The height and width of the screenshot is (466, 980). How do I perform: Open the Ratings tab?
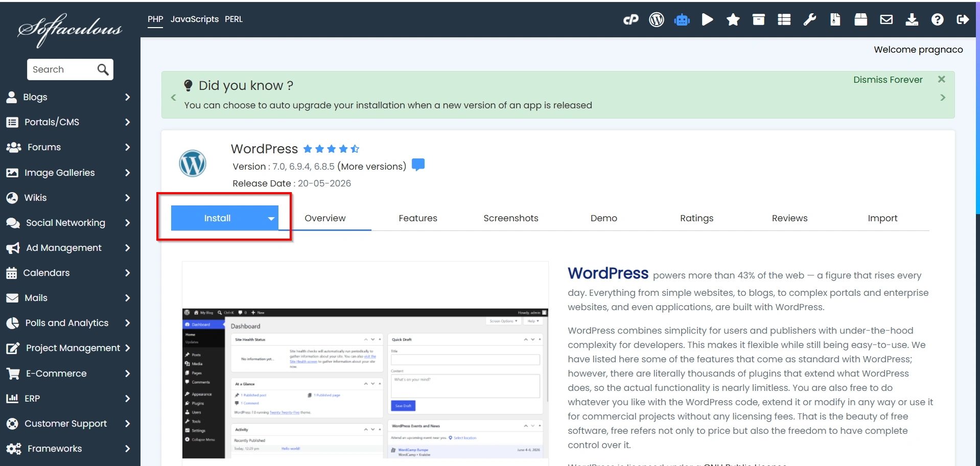[x=697, y=218]
